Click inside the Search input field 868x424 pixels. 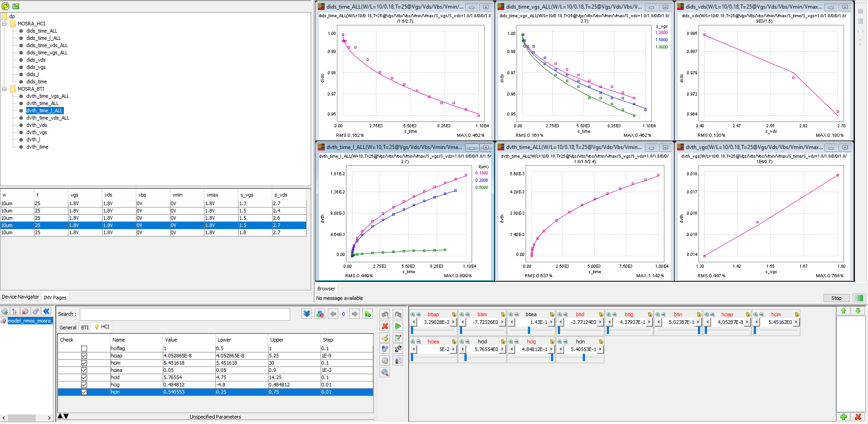181,314
